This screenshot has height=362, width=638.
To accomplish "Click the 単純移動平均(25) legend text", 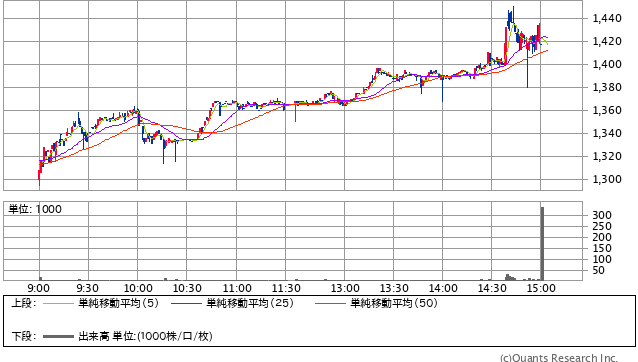I will (x=250, y=303).
